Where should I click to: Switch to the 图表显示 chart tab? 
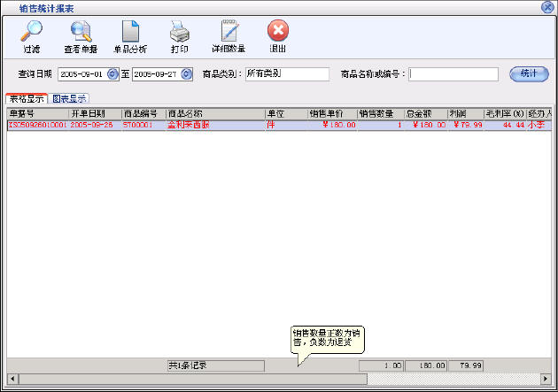click(x=70, y=99)
